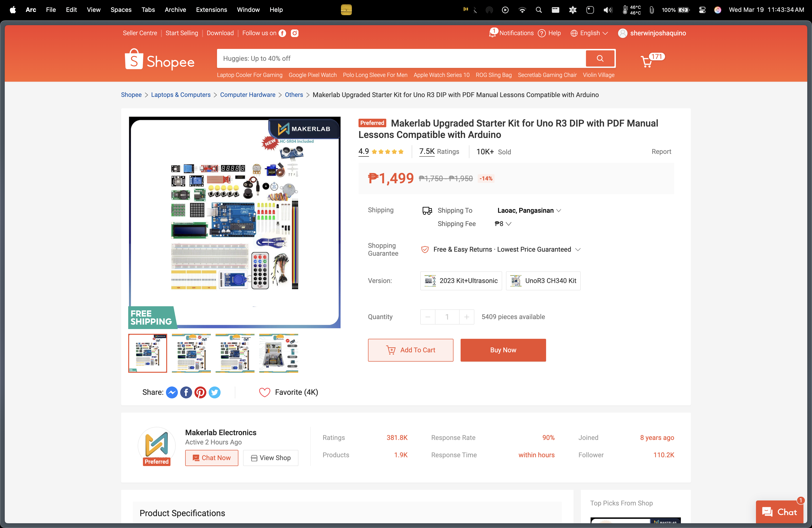Viewport: 812px width, 528px height.
Task: Expand Free & Easy Returns guarantee details
Action: click(507, 250)
